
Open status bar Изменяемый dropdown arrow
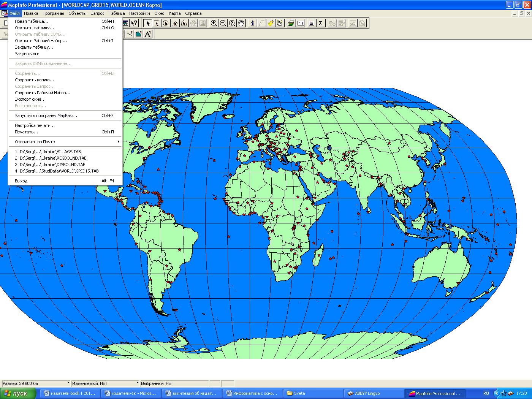[x=138, y=383]
